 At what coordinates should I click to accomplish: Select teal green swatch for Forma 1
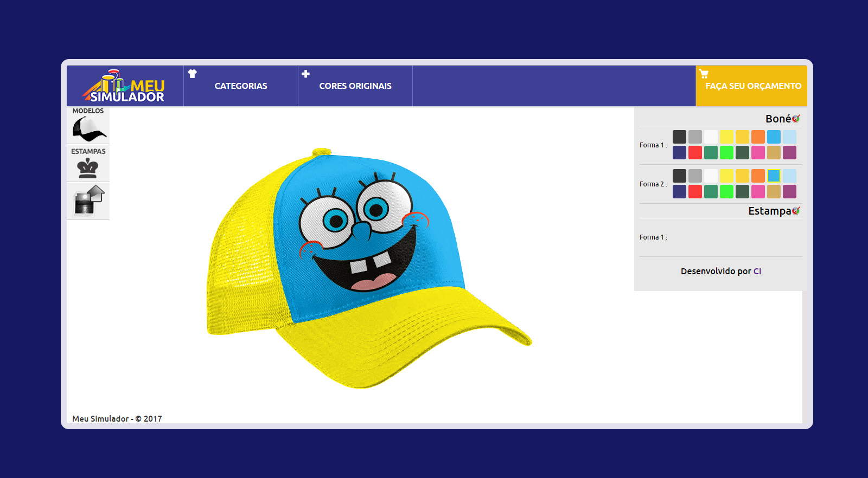pyautogui.click(x=711, y=152)
